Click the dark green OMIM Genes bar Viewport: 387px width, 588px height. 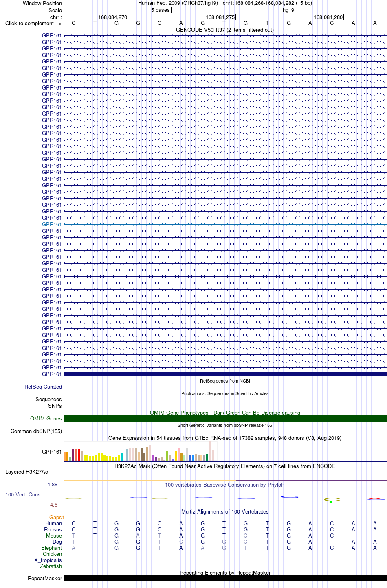click(225, 418)
